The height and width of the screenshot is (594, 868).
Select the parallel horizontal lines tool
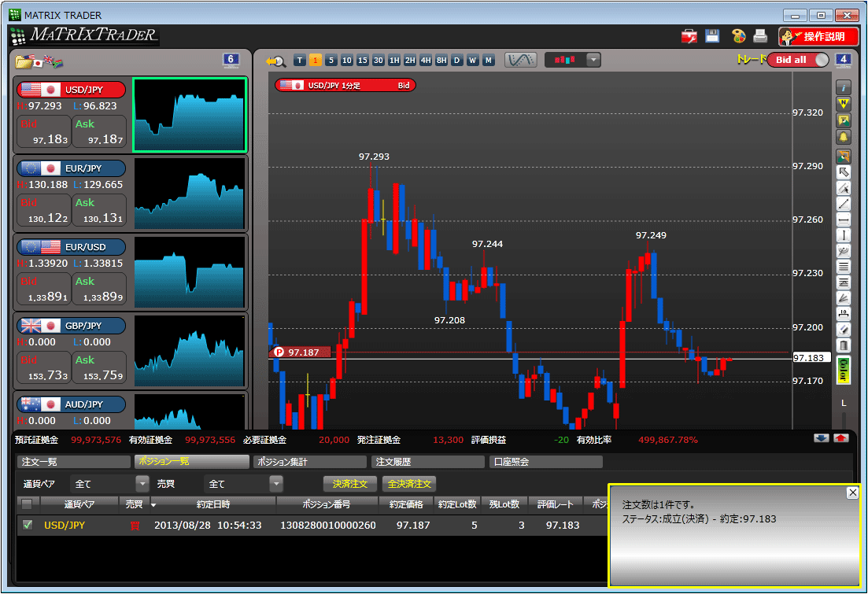pyautogui.click(x=843, y=267)
